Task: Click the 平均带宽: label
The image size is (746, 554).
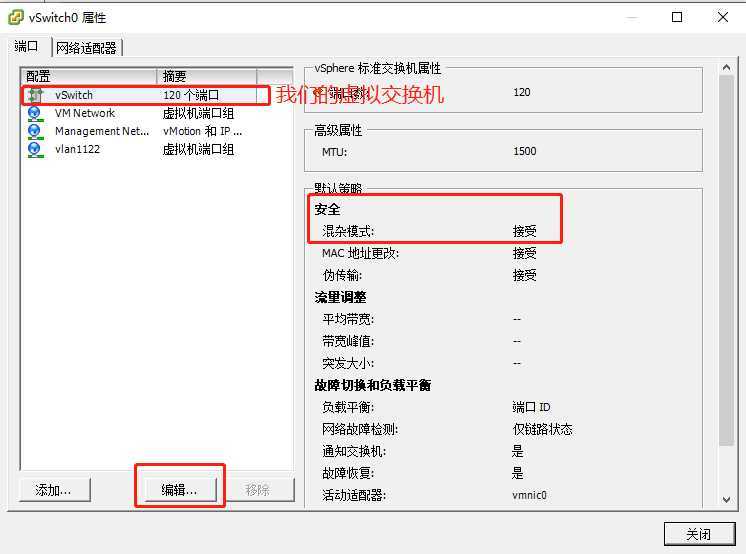Action: click(x=348, y=319)
